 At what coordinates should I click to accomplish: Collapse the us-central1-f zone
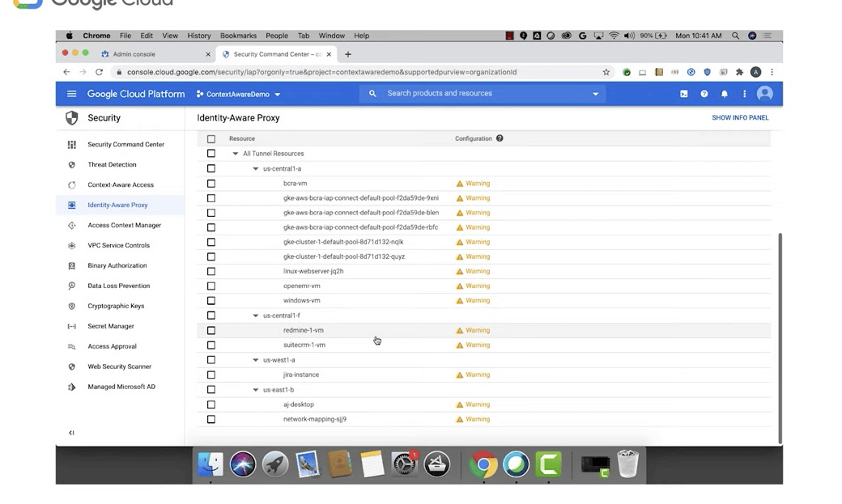256,316
